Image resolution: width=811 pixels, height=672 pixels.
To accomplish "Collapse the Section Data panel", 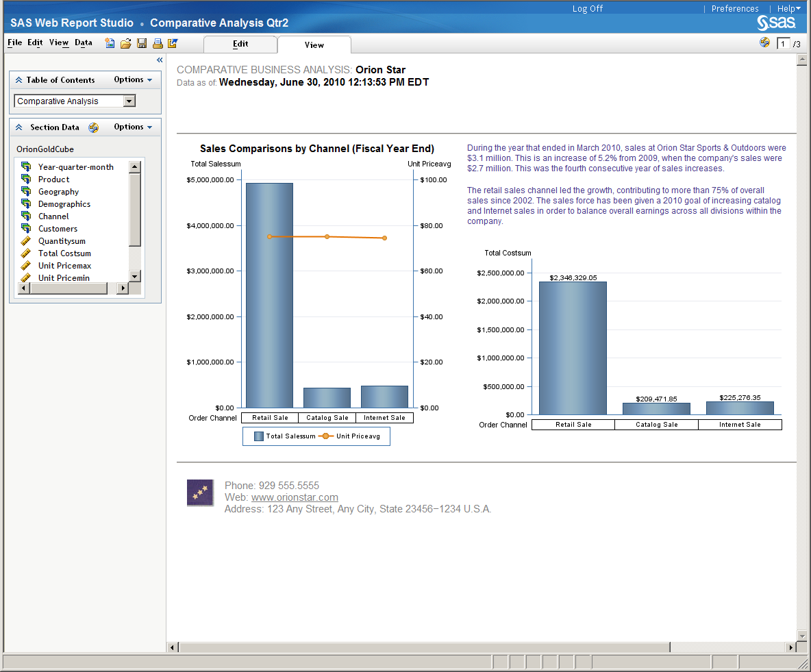I will pyautogui.click(x=18, y=127).
